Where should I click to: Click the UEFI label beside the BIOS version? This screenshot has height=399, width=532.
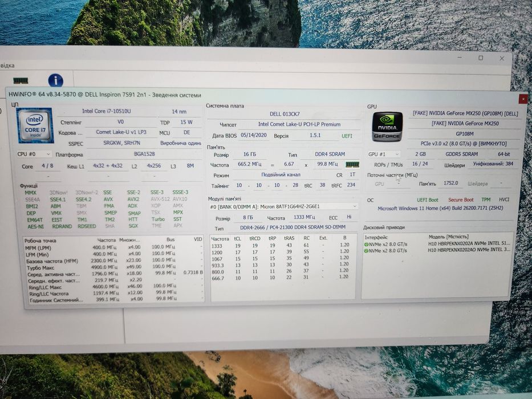pos(347,136)
